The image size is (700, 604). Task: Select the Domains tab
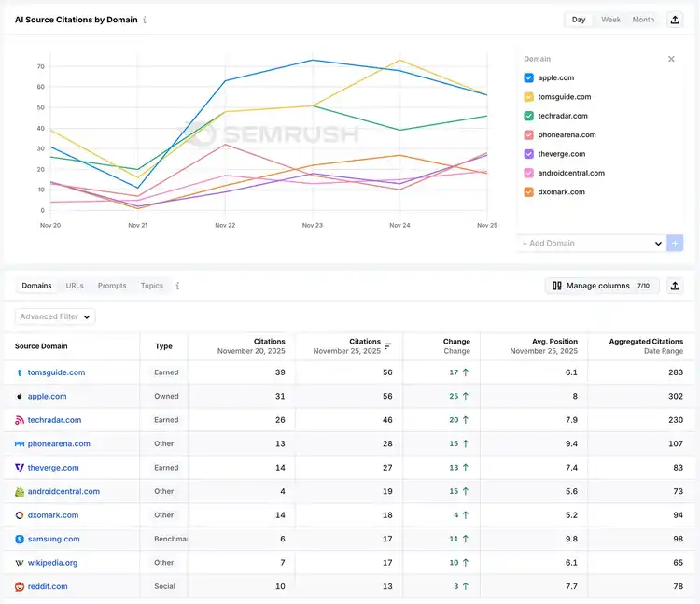tap(36, 286)
